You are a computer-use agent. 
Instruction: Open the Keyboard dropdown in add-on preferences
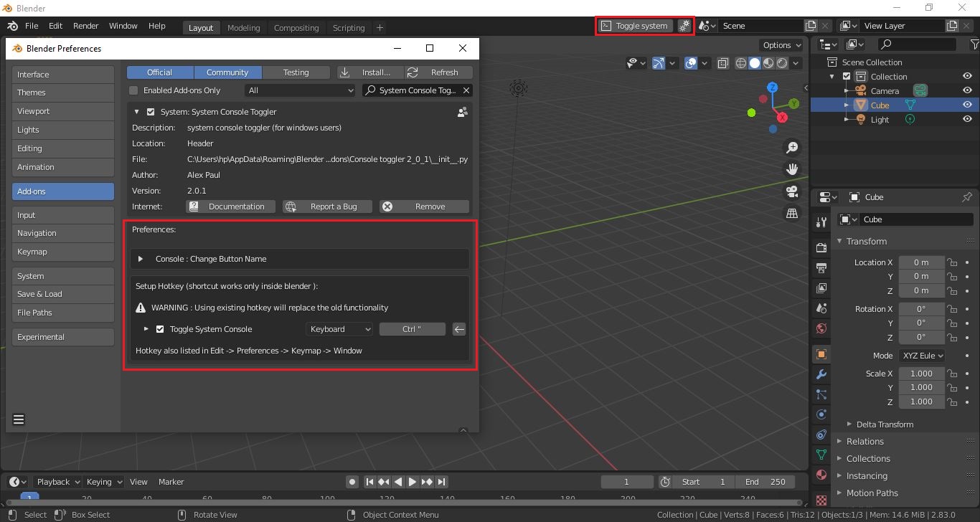click(x=339, y=329)
